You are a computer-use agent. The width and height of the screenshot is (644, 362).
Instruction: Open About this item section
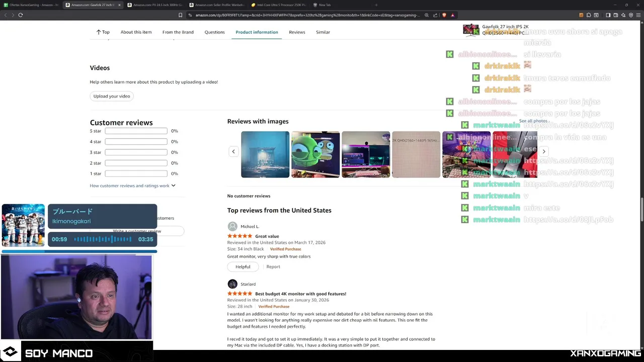136,32
